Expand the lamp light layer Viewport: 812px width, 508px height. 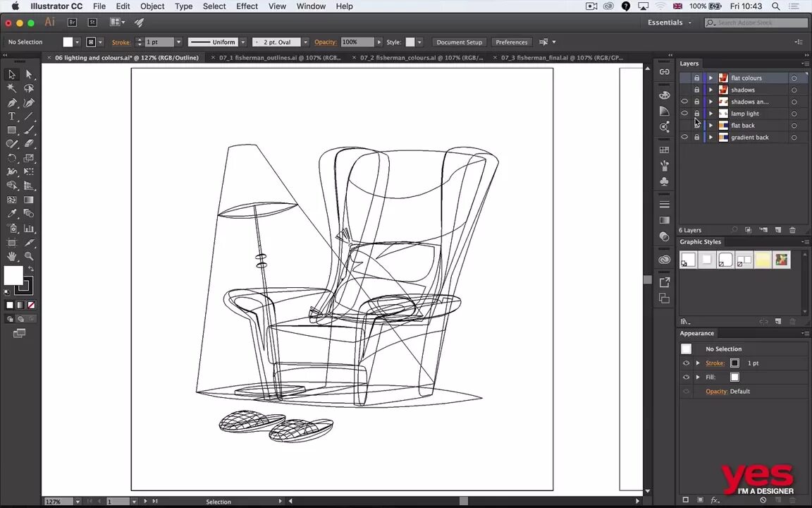click(710, 114)
